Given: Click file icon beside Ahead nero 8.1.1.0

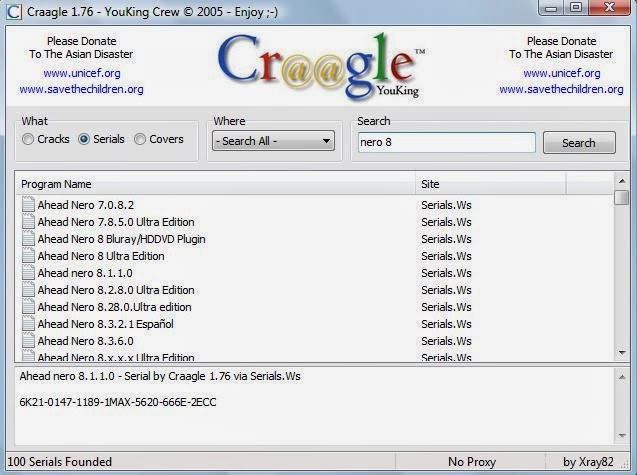Looking at the screenshot, I should tap(28, 273).
